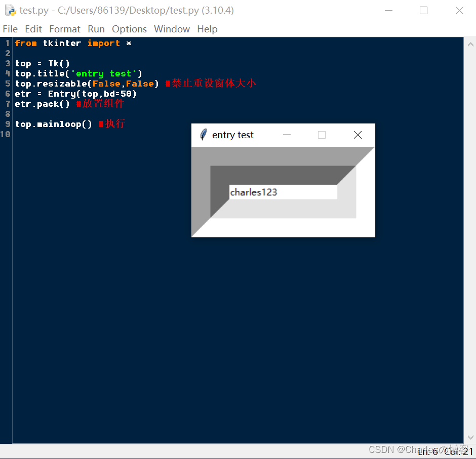
Task: Open the Options menu
Action: click(x=129, y=29)
